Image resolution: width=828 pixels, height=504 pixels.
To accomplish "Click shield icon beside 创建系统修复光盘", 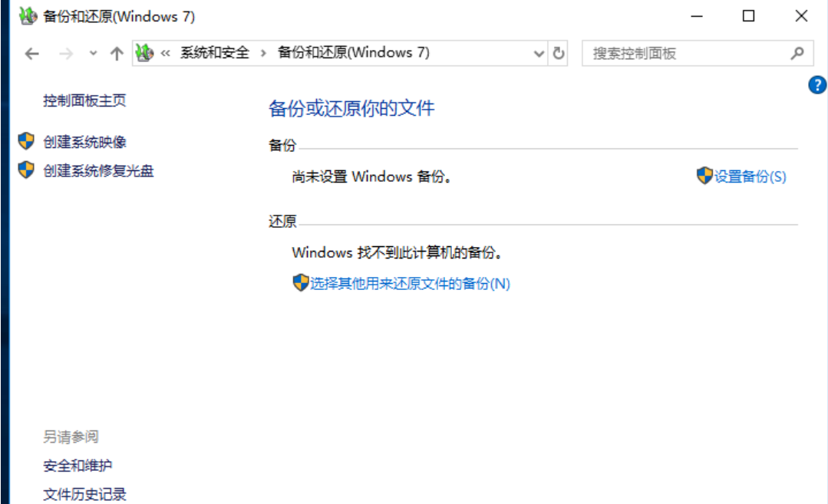I will (x=26, y=170).
